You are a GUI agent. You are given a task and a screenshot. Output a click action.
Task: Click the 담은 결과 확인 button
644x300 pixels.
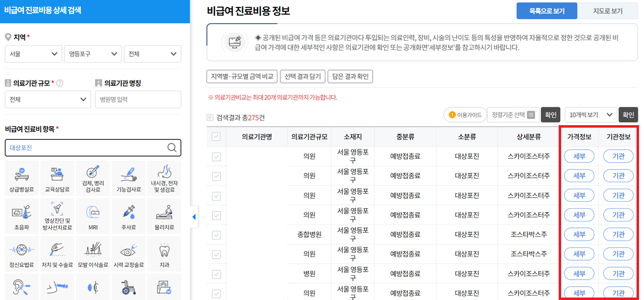point(350,76)
